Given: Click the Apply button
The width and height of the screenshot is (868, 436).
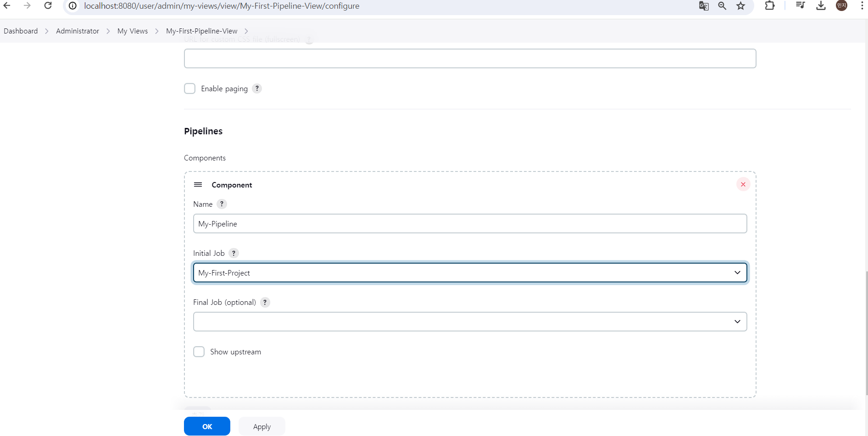Looking at the screenshot, I should pyautogui.click(x=262, y=426).
